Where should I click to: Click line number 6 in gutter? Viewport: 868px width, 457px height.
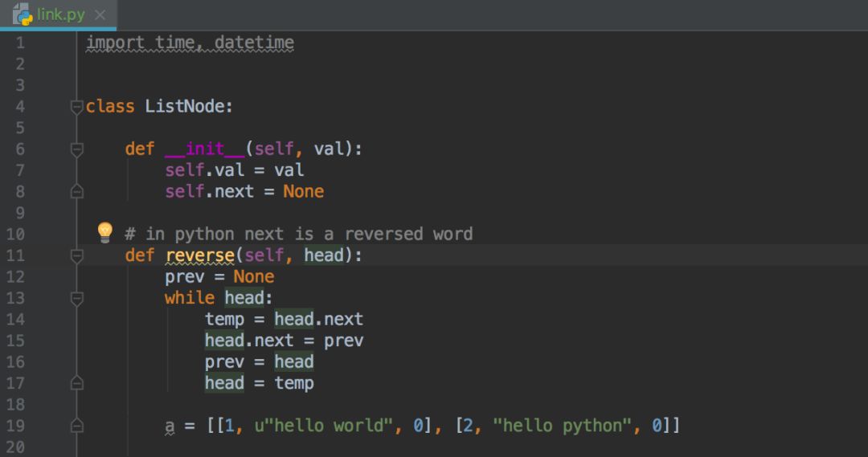coord(20,149)
